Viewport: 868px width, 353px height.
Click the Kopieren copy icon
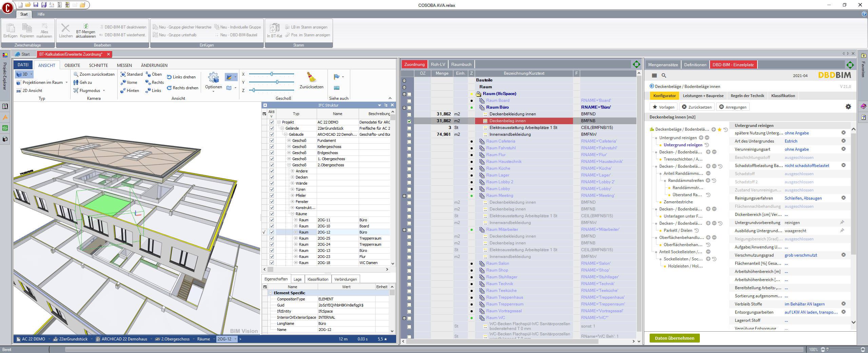[x=27, y=28]
